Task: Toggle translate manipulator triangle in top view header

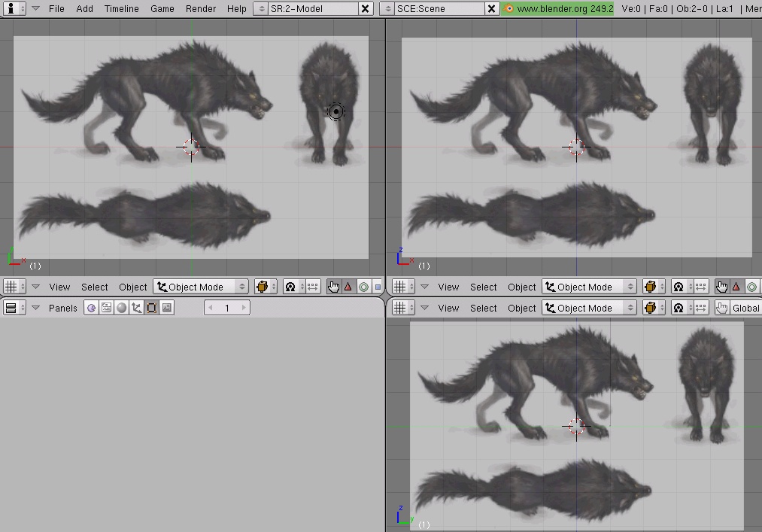Action: pyautogui.click(x=348, y=287)
